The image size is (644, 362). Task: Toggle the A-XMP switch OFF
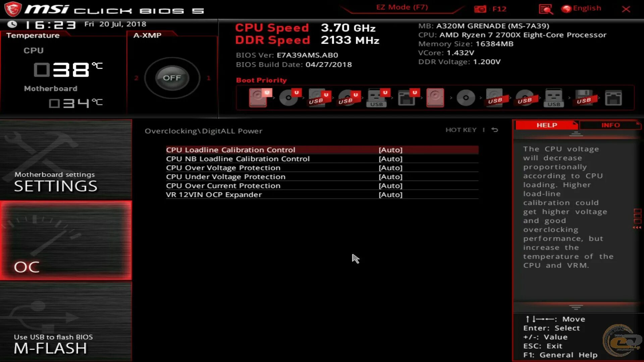(x=172, y=78)
